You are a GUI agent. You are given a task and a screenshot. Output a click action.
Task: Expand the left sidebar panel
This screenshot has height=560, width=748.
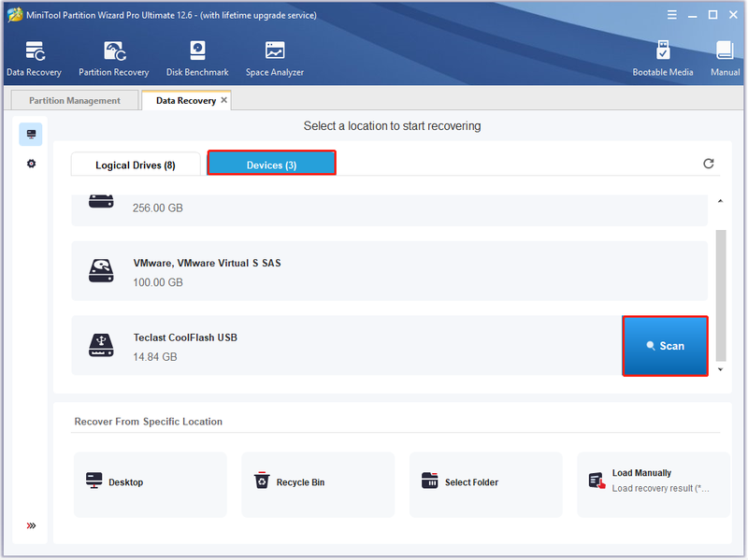click(31, 525)
